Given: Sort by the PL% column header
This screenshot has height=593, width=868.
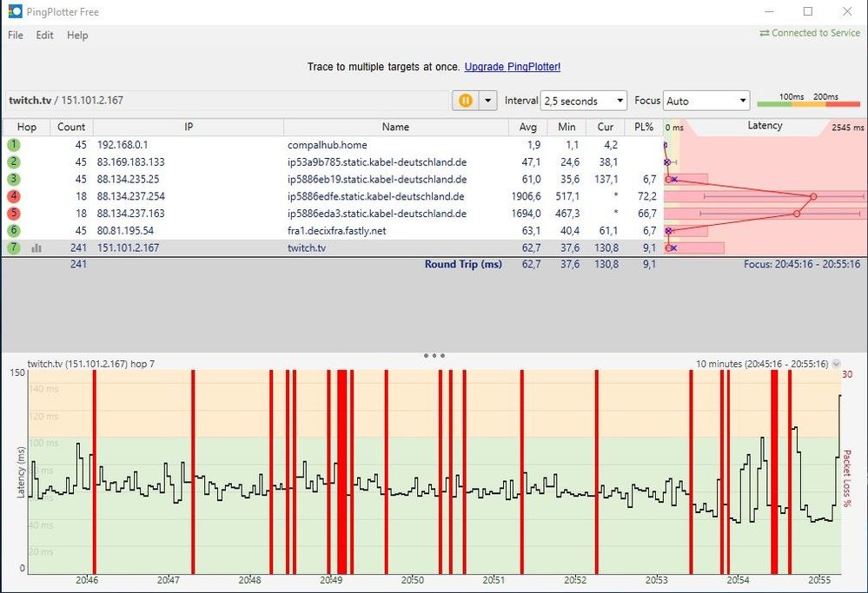Looking at the screenshot, I should click(x=644, y=127).
